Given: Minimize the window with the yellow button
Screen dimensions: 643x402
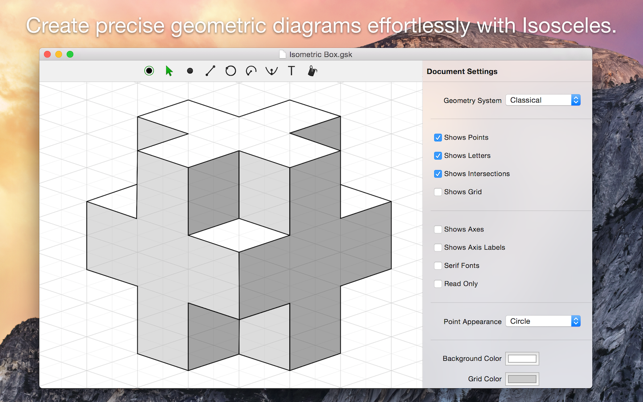Looking at the screenshot, I should [x=59, y=54].
